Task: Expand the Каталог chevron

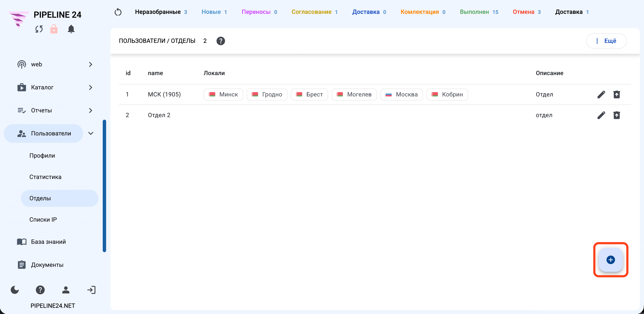Action: click(91, 88)
